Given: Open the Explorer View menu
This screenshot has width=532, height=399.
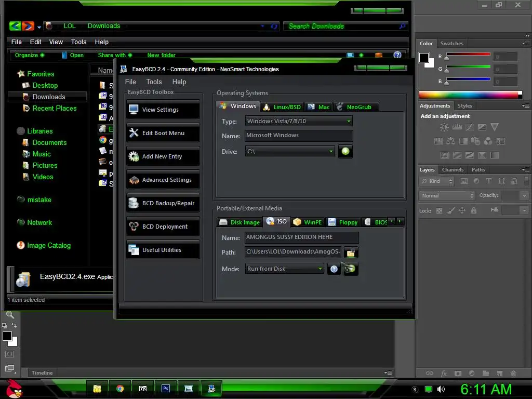Looking at the screenshot, I should click(x=56, y=42).
